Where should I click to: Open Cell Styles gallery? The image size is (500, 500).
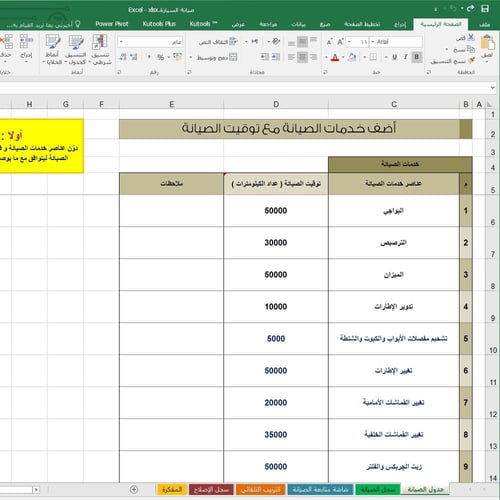click(52, 49)
